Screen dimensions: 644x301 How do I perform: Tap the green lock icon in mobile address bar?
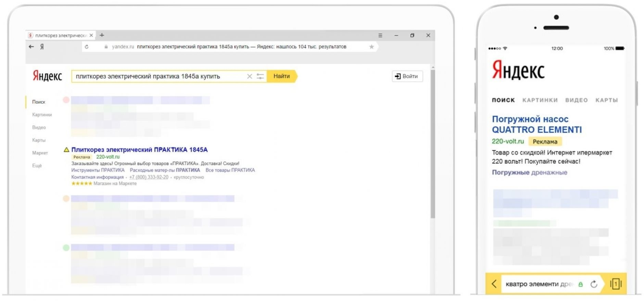(580, 284)
